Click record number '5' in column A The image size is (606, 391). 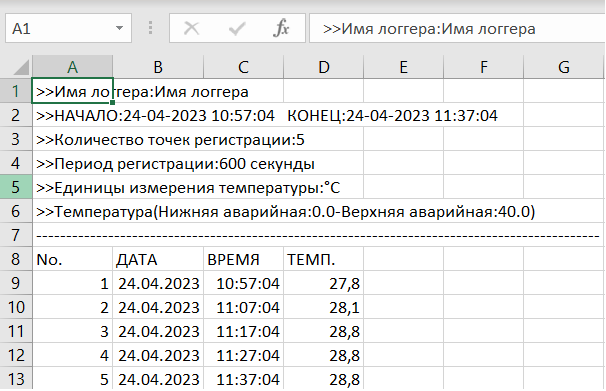(72, 379)
